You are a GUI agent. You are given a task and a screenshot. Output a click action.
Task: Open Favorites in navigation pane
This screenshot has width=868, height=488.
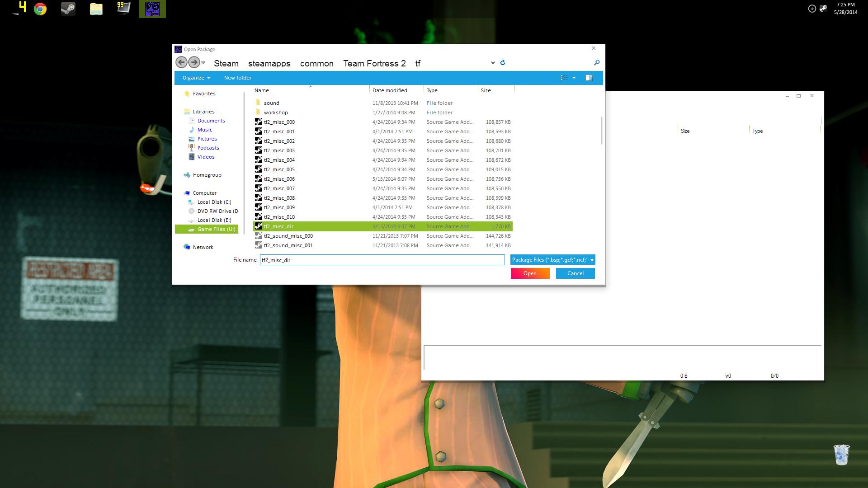click(x=199, y=94)
